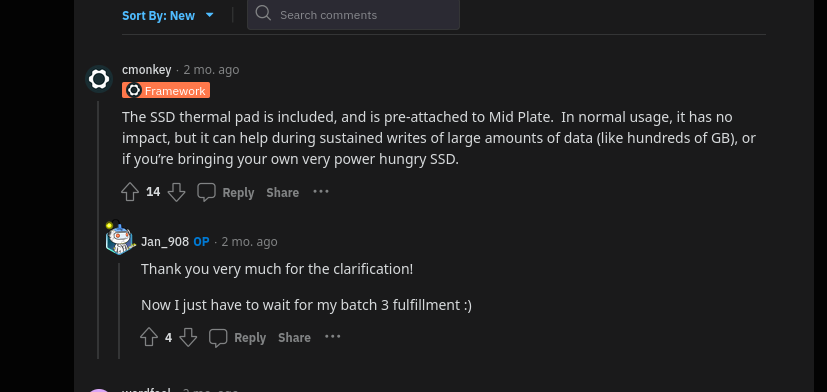This screenshot has width=827, height=392.
Task: Reply to Jan_908's comment
Action: (237, 338)
